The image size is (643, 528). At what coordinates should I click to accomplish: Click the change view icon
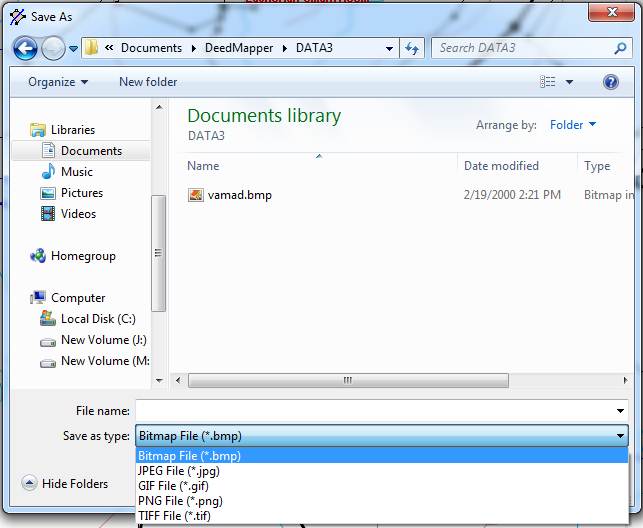click(548, 82)
